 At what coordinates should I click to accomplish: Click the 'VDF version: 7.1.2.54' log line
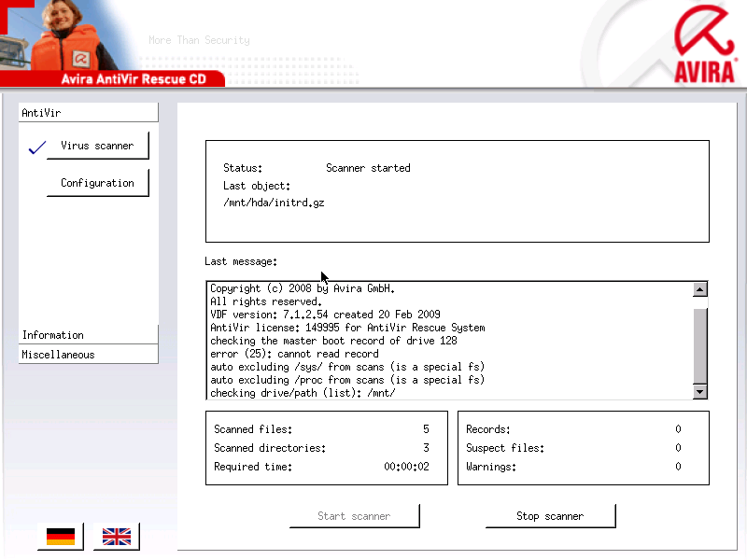pos(325,315)
